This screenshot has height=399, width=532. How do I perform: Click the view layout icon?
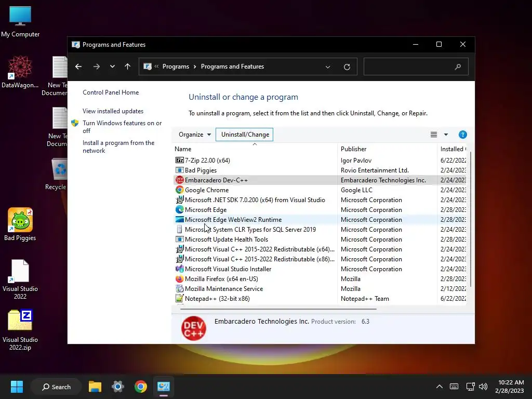pyautogui.click(x=434, y=135)
